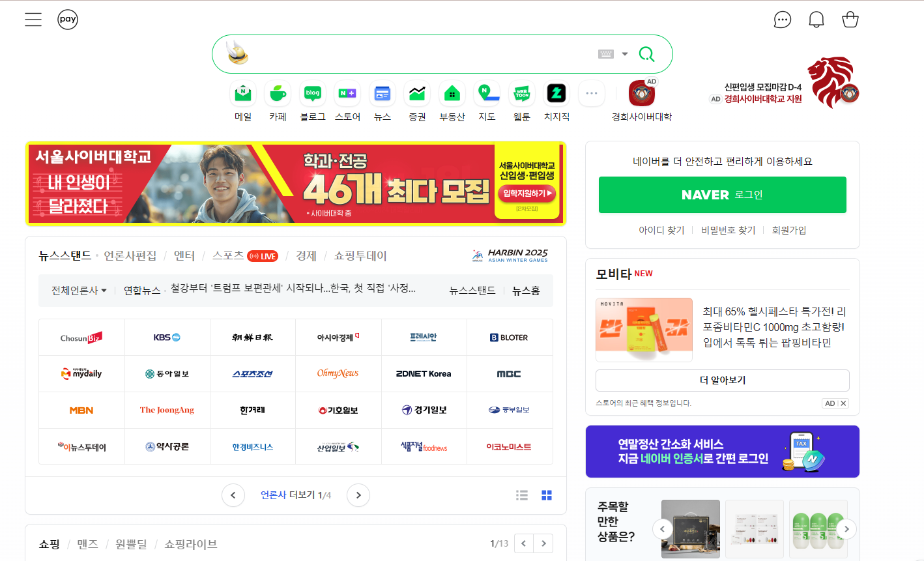Select the 원쁠딜 tab
Screen dimensions: 924x561
tap(132, 544)
